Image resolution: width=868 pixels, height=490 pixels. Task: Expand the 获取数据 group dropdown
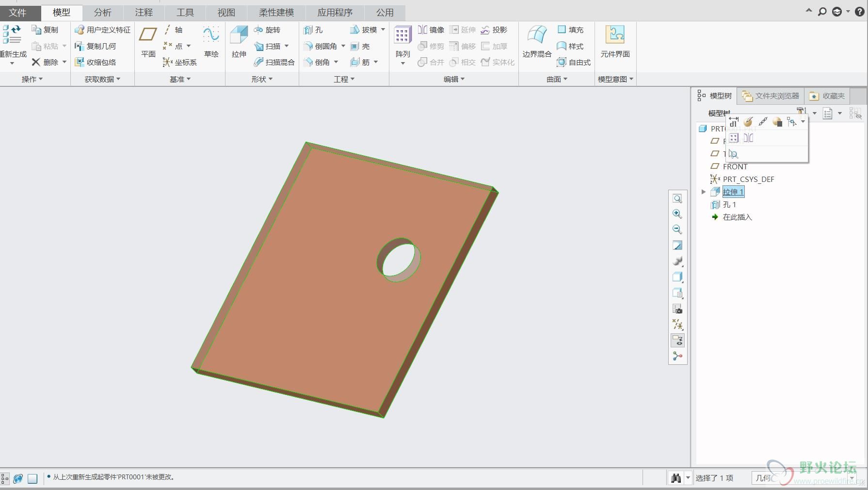(102, 79)
